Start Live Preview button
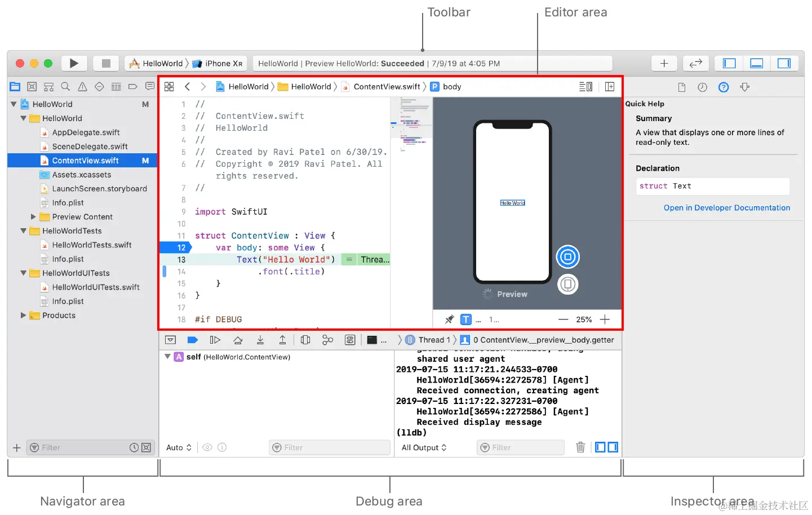812x515 pixels. 568,257
